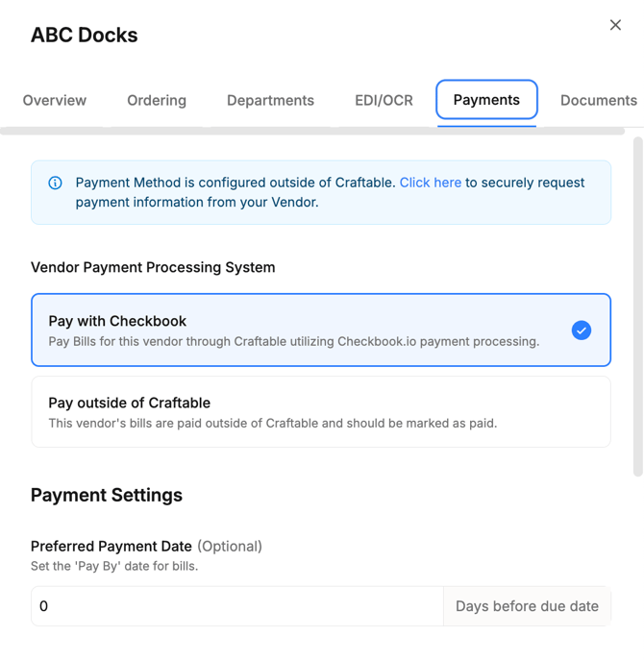Click the horizontal scrollbar beneath the tabs
This screenshot has height=661, width=644.
click(312, 131)
